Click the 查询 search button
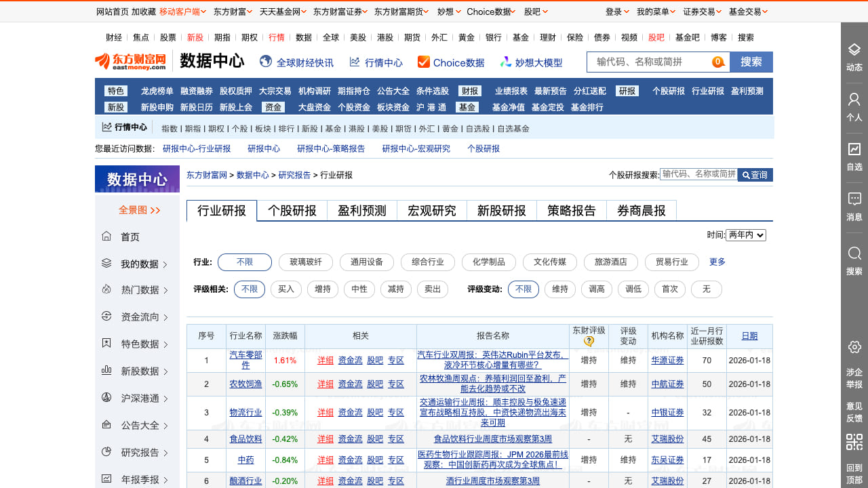The height and width of the screenshot is (488, 868). (755, 175)
